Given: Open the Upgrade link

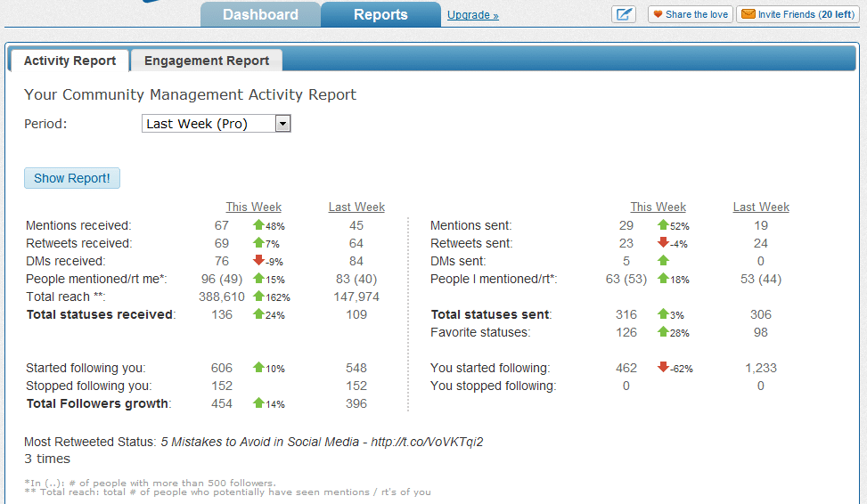Looking at the screenshot, I should point(473,15).
